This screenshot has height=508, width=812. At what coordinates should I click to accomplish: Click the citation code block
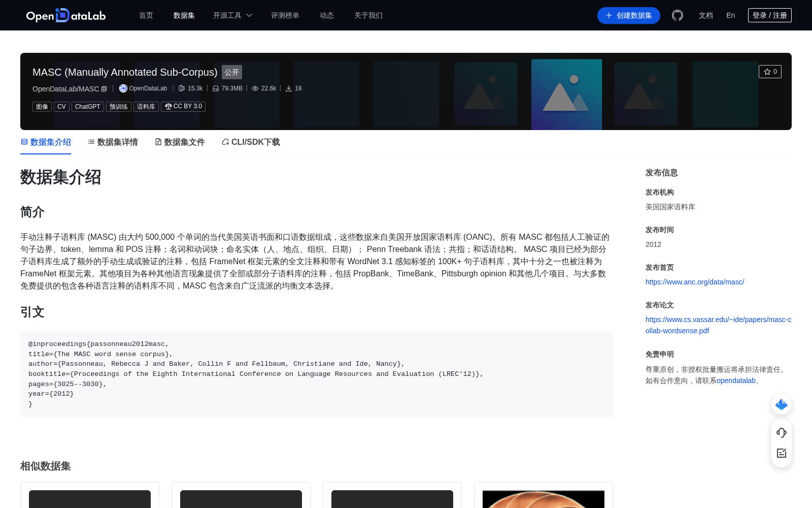tap(317, 374)
